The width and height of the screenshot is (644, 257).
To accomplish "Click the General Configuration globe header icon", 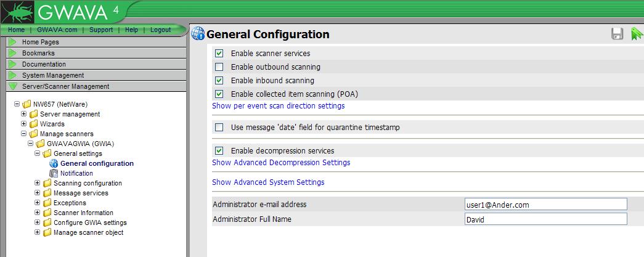I will click(198, 34).
